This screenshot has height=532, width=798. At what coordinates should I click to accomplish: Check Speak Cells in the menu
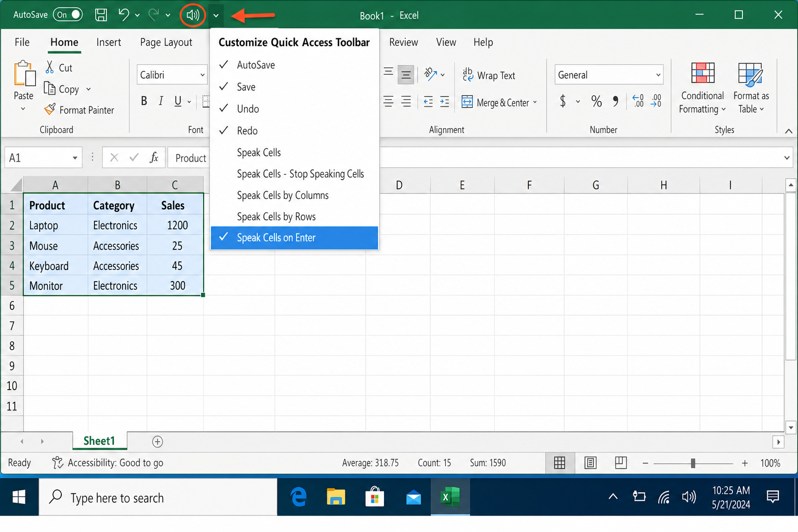pos(295,152)
